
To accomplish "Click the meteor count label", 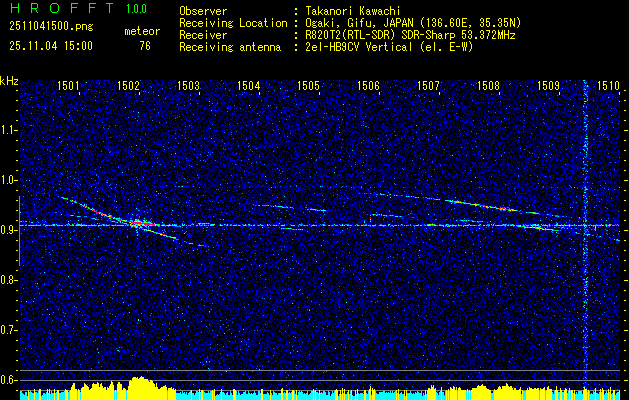I will (x=142, y=31).
